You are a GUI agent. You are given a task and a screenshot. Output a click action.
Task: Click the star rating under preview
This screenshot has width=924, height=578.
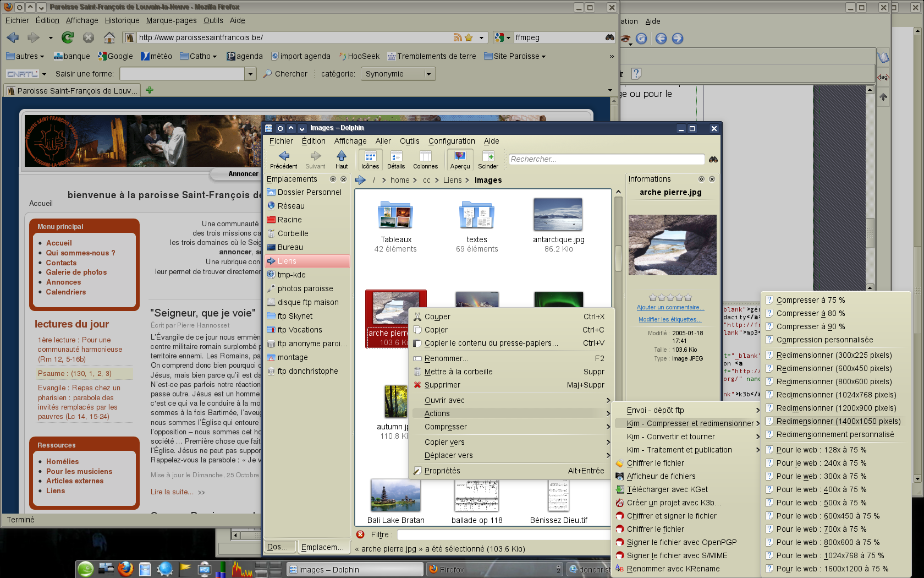pos(670,297)
